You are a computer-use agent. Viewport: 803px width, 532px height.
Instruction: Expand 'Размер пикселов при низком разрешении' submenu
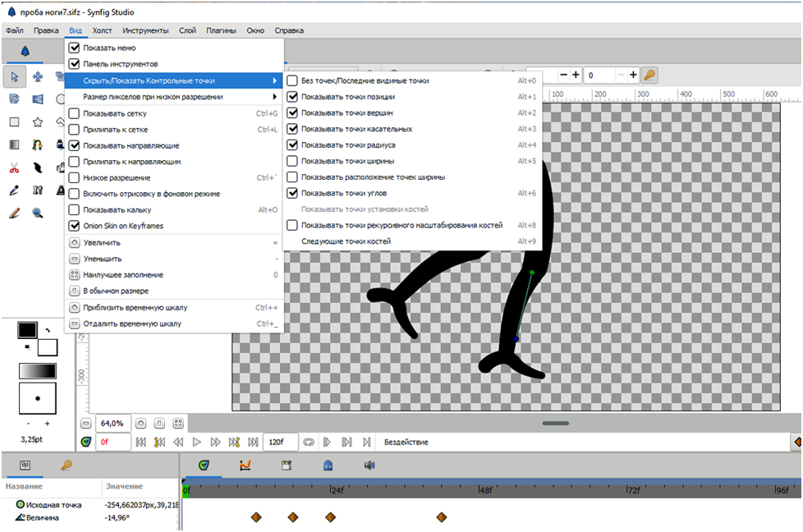coord(174,97)
